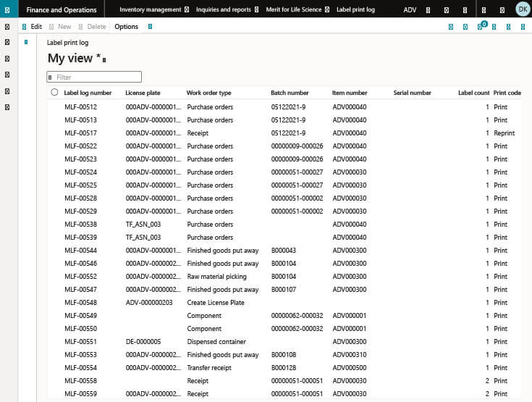The image size is (532, 402).
Task: Expand the Inventory management breadcrumb chevron
Action: [187, 10]
